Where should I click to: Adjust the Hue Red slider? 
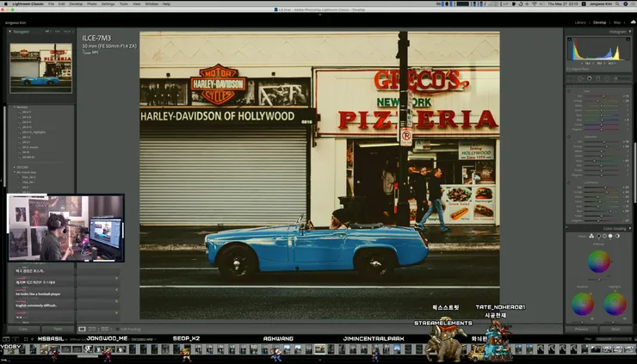(x=603, y=96)
